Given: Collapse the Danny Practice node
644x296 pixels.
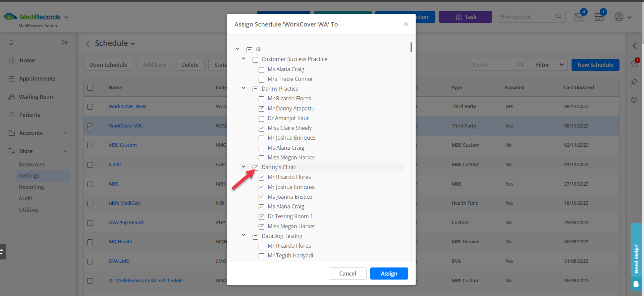Looking at the screenshot, I should tap(244, 88).
